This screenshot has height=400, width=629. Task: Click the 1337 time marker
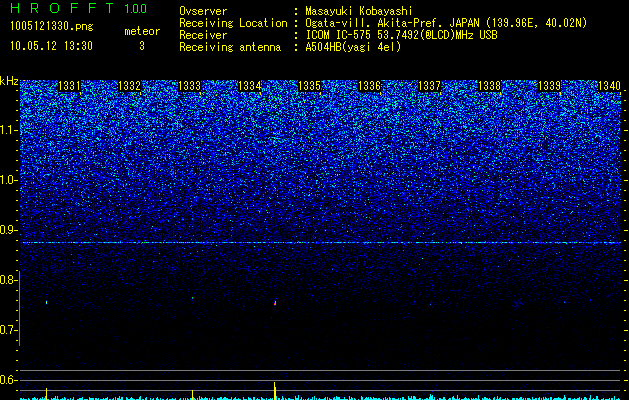click(x=430, y=86)
